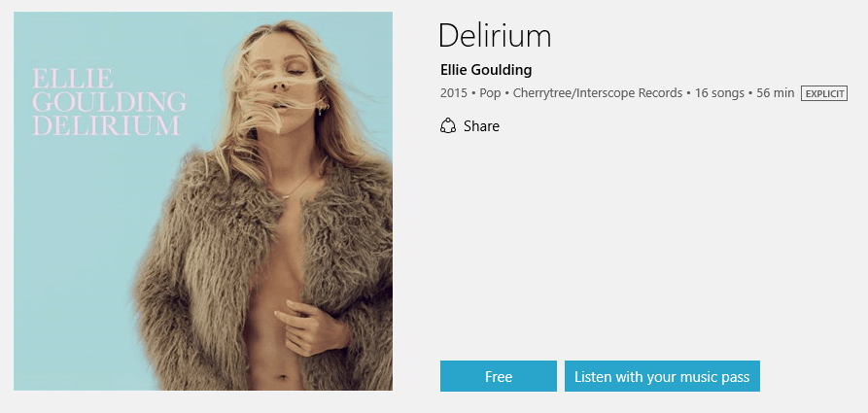Click the pink ELLIE text on cover
The height and width of the screenshot is (413, 868).
pos(73,79)
